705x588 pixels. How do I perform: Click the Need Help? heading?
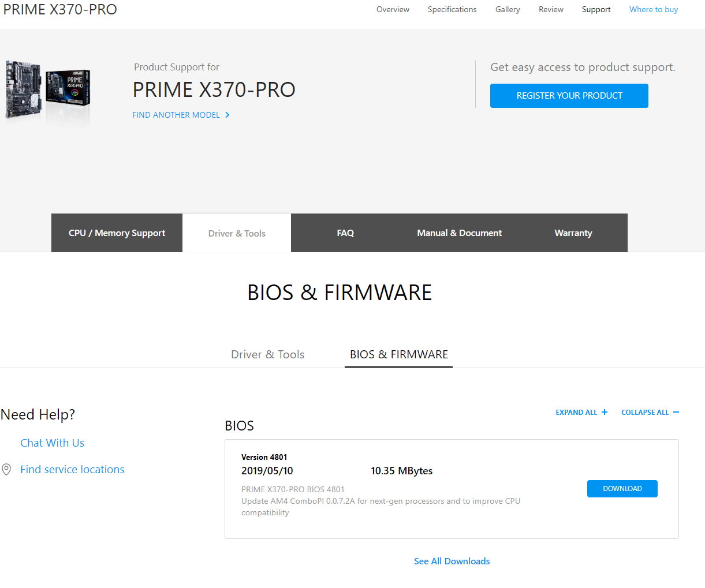click(38, 414)
